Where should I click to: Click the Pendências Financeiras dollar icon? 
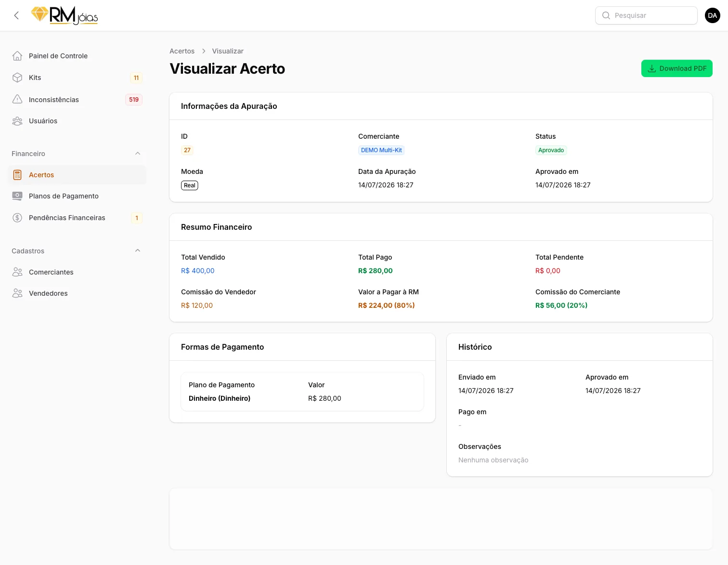point(17,218)
